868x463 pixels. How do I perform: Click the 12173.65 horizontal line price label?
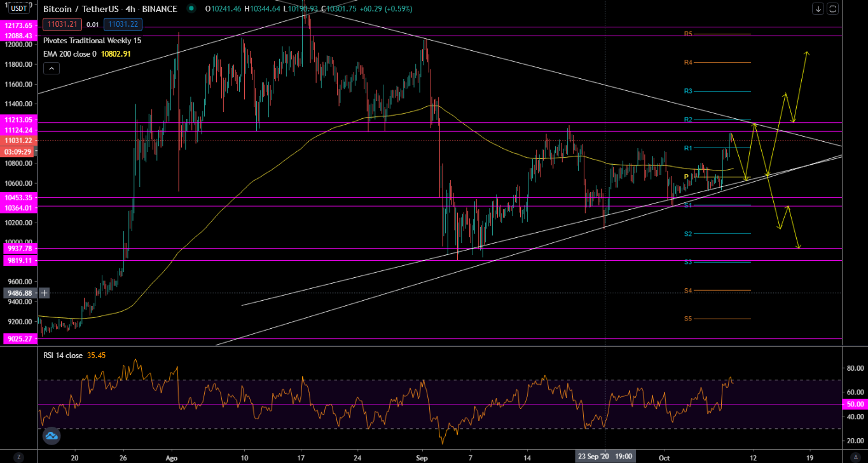pos(18,25)
